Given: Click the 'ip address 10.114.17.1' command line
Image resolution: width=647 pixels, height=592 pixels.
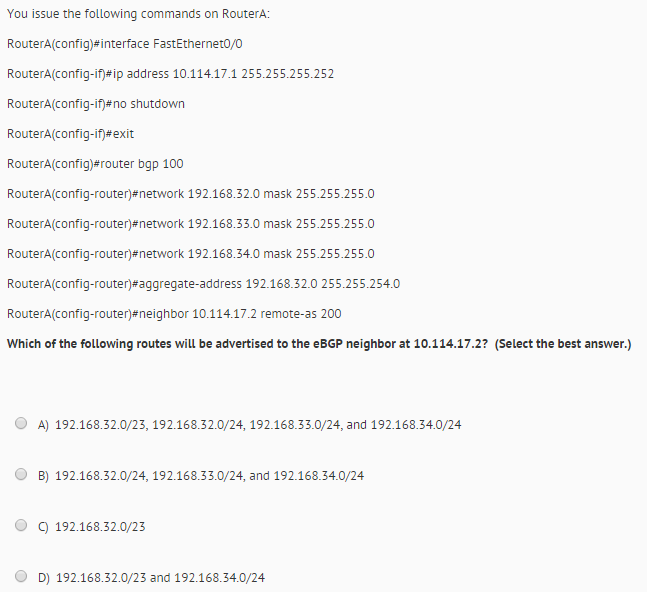Looking at the screenshot, I should tap(170, 74).
